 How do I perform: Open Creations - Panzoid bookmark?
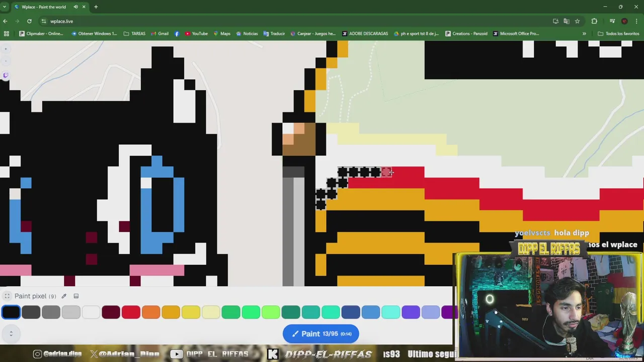[x=466, y=34]
